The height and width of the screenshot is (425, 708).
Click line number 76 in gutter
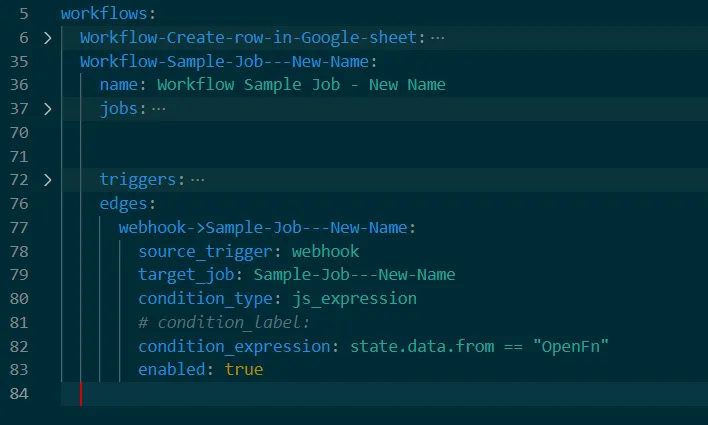pos(19,204)
